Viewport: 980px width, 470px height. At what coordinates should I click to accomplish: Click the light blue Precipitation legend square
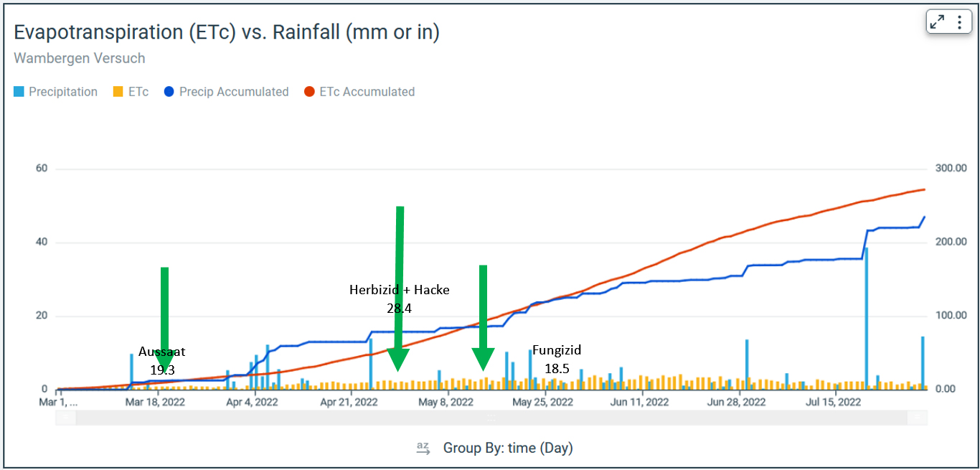(19, 92)
